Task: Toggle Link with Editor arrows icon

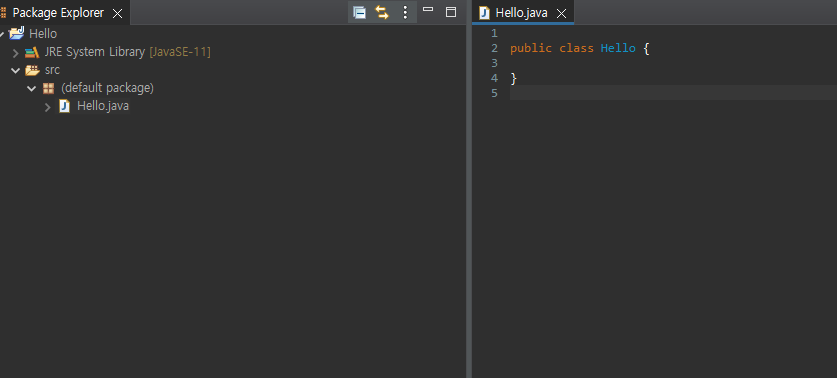Action: tap(382, 12)
